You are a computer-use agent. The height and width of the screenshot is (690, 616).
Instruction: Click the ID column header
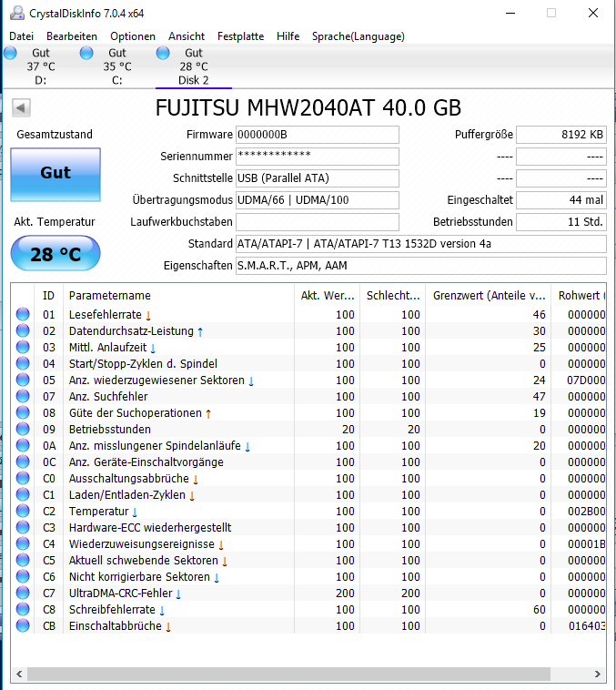48,295
